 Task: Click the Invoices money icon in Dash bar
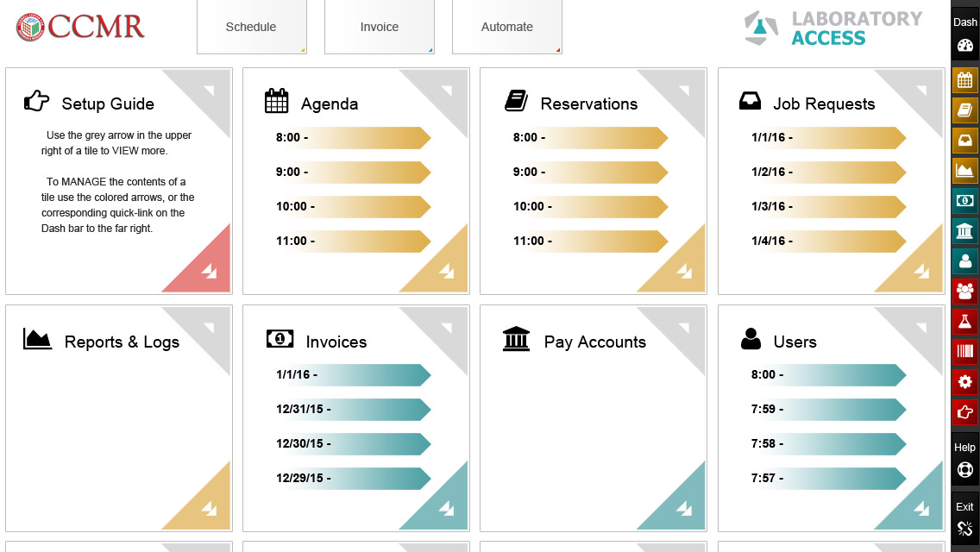coord(964,201)
